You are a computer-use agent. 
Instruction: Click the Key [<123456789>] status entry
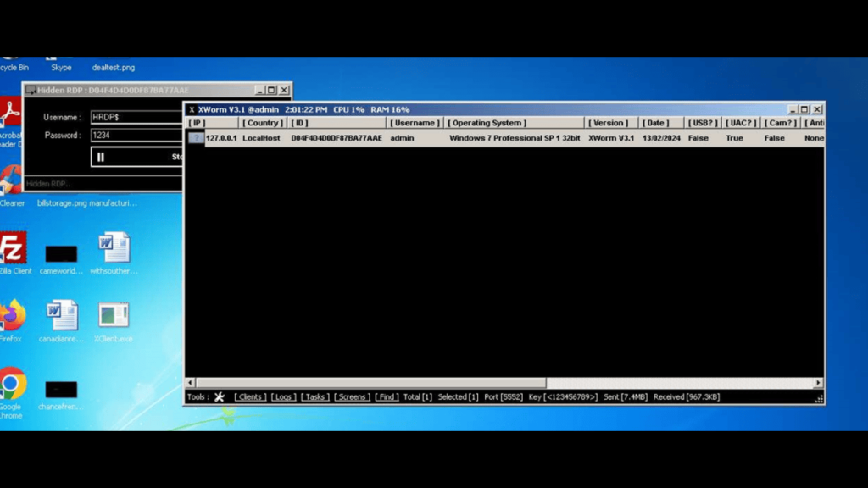[x=563, y=396]
